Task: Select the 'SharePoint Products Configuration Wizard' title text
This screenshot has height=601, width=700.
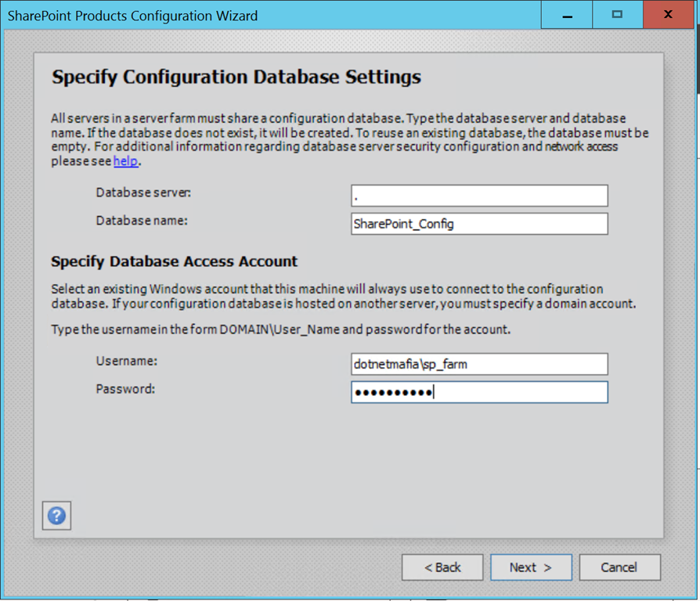Action: 132,16
